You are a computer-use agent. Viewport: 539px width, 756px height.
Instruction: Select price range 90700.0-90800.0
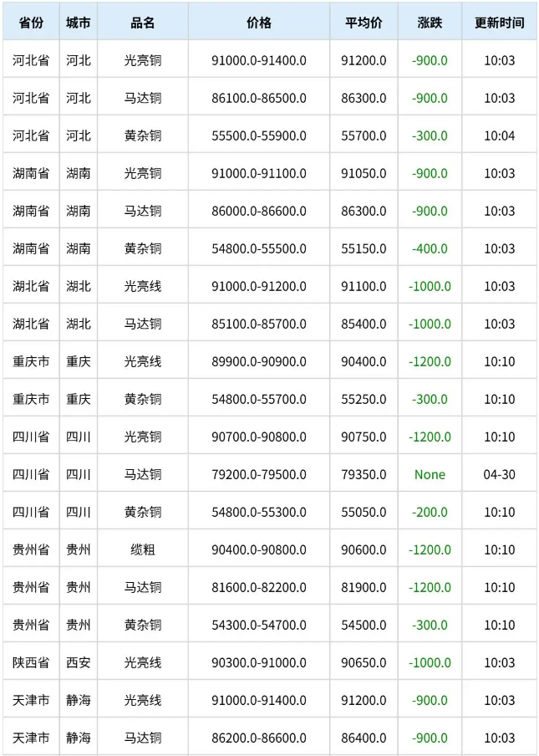[x=259, y=437]
